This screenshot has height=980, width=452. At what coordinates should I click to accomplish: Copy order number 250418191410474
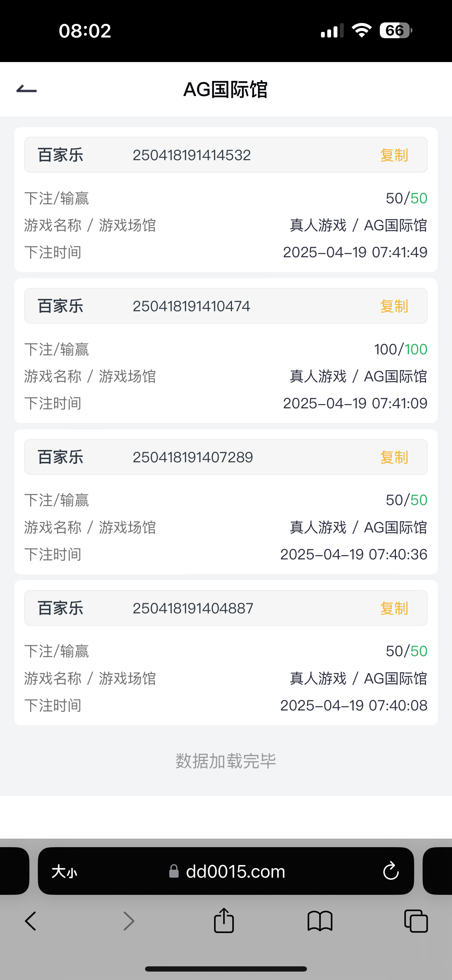pyautogui.click(x=394, y=306)
